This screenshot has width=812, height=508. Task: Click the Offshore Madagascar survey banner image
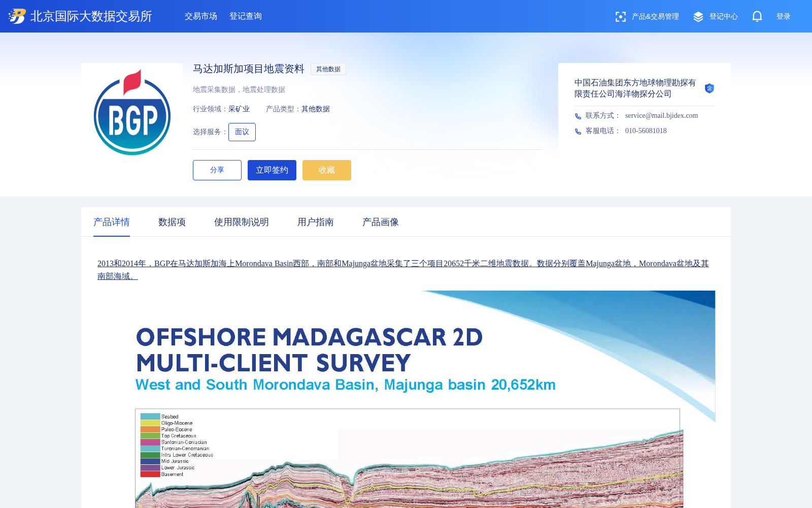click(406, 399)
